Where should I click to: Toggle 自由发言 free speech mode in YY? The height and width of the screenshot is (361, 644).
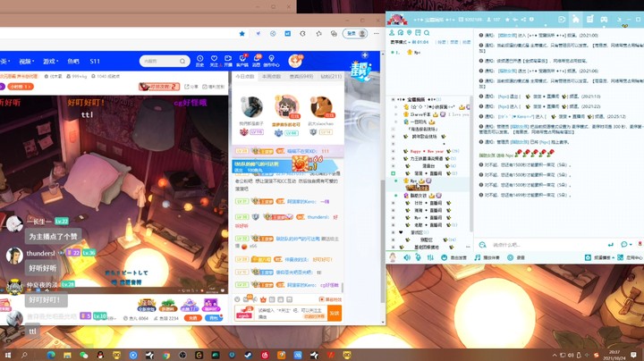point(453,257)
